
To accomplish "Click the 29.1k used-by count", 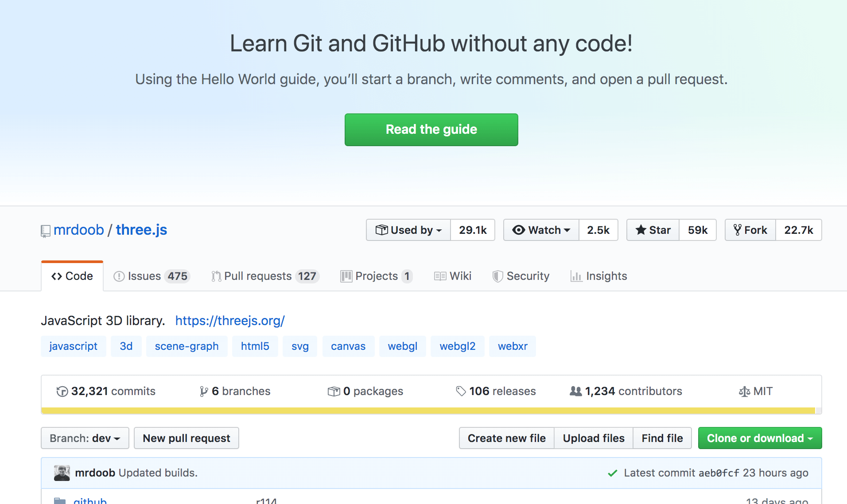I will 473,230.
